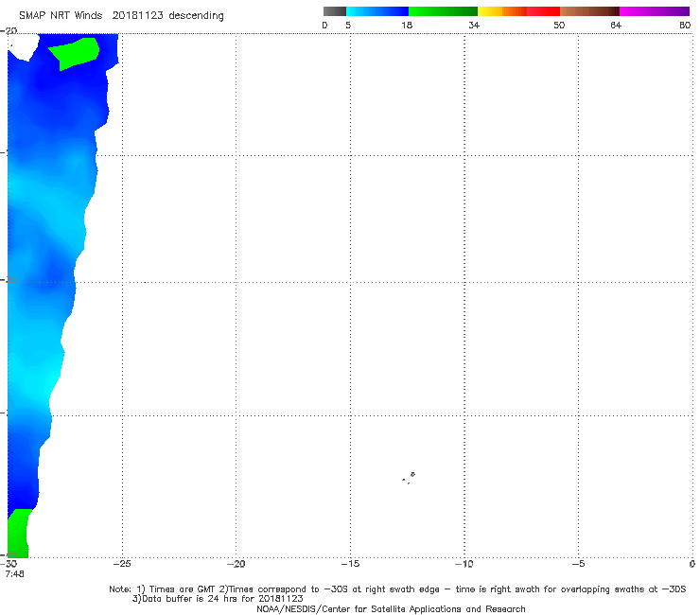Screen dimensions: 700x615
Task: Click the swath time label "7:48"
Action: (15, 574)
